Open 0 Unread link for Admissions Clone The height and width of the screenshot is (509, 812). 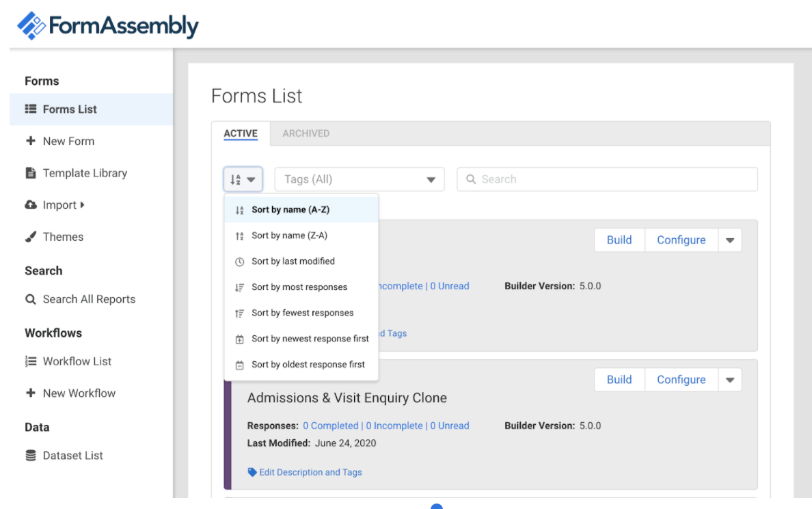pos(450,426)
